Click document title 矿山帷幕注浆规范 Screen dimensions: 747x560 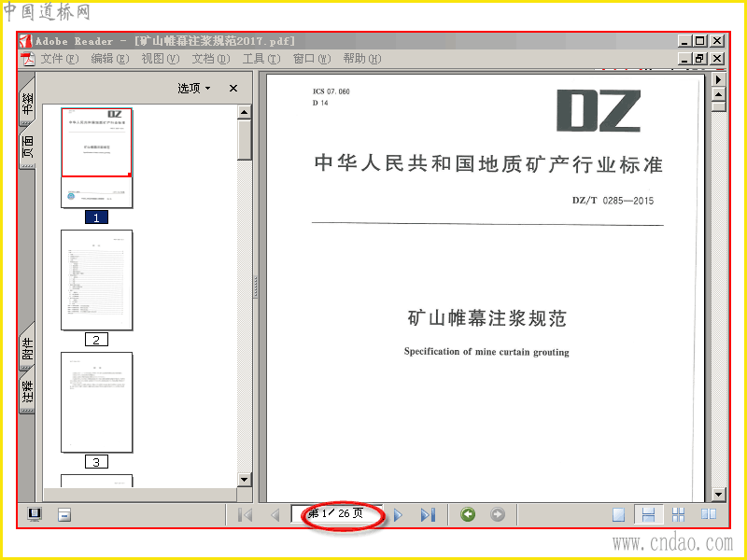(486, 318)
